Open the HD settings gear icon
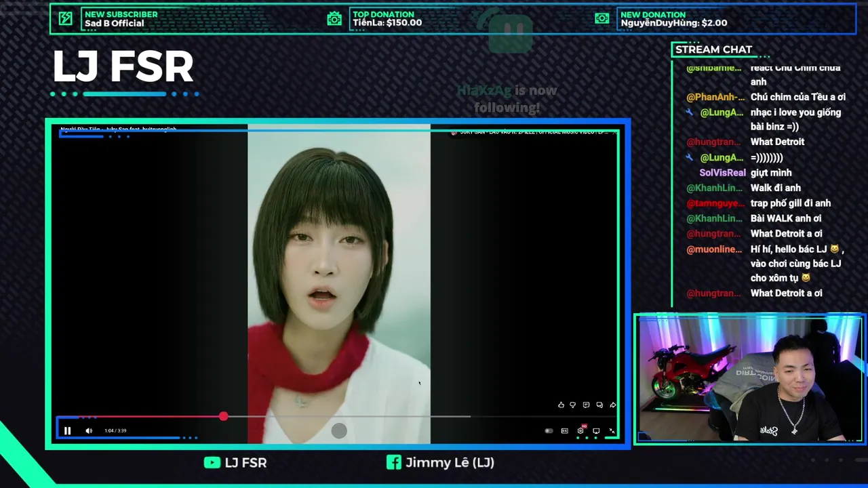 (x=580, y=430)
